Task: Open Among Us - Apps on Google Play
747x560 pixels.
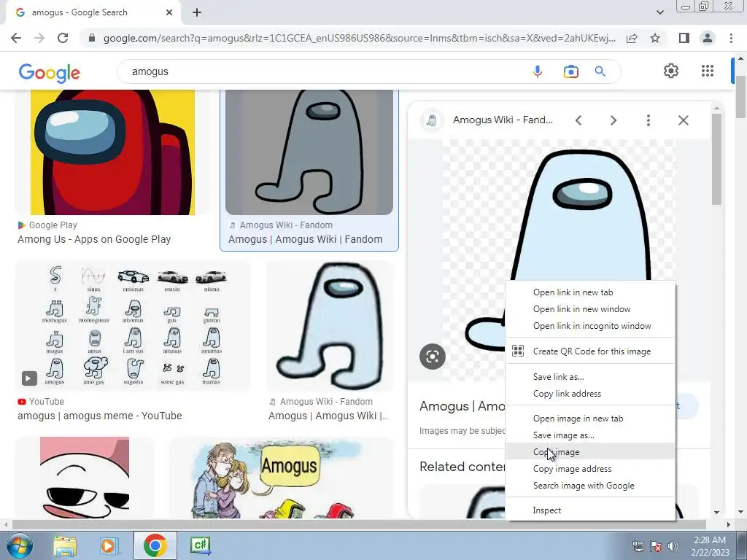Action: click(x=94, y=239)
